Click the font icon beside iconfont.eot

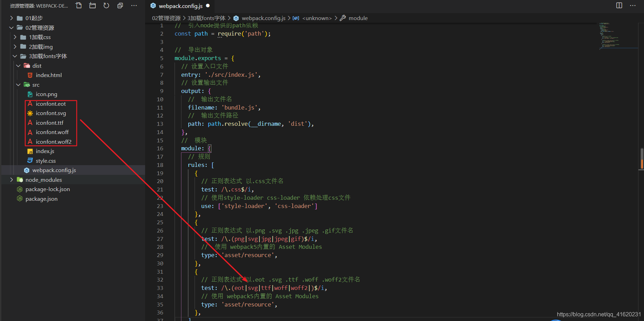(x=30, y=104)
